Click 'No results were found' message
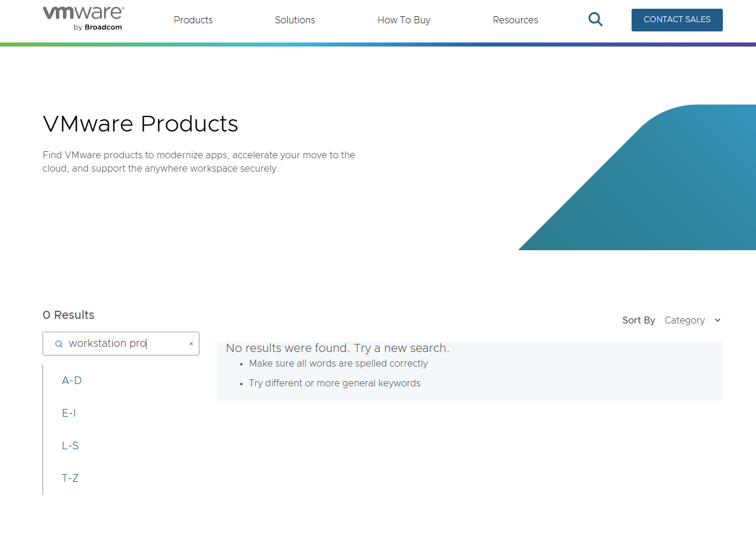756x533 pixels. pyautogui.click(x=337, y=348)
